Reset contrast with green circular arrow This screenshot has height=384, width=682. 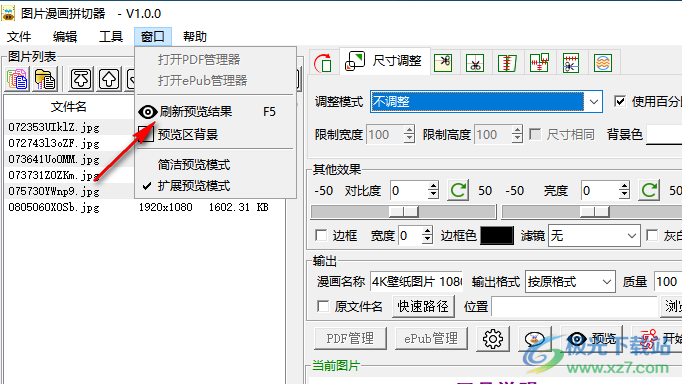coord(458,190)
